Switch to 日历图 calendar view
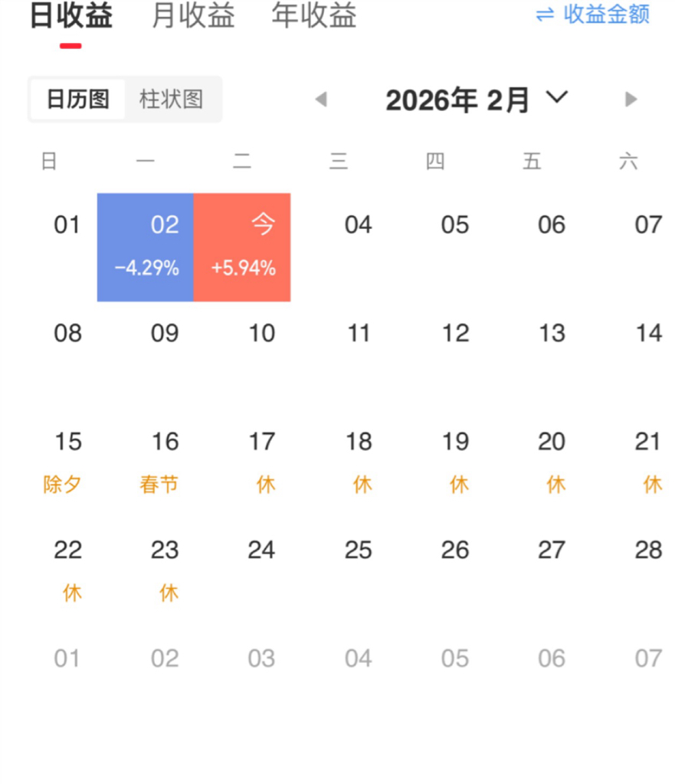The image size is (675, 784). [x=77, y=100]
